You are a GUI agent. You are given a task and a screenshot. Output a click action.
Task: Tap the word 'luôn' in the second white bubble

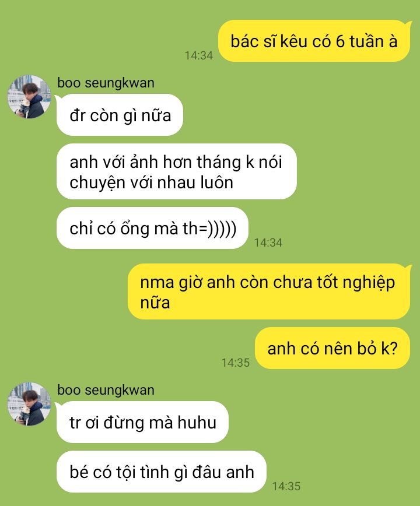pyautogui.click(x=216, y=182)
